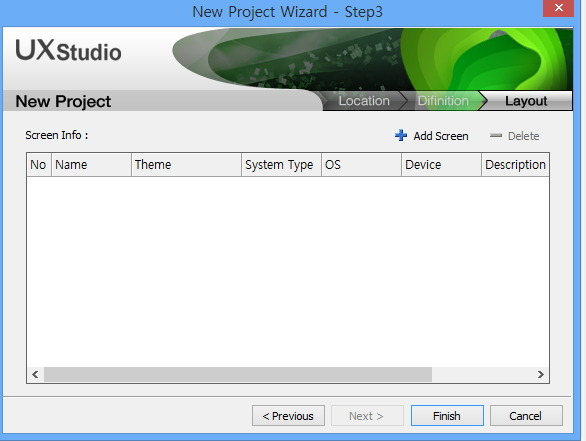The height and width of the screenshot is (441, 586).
Task: Close the New Project Wizard window
Action: pyautogui.click(x=558, y=8)
